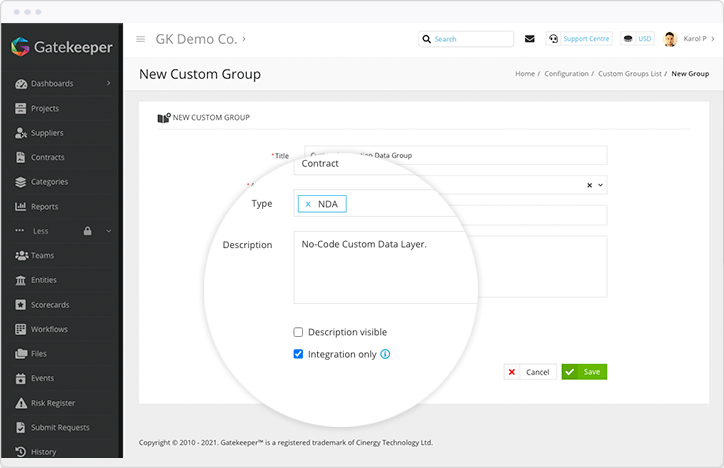Open the Files folder icon
724x468 pixels.
(21, 354)
